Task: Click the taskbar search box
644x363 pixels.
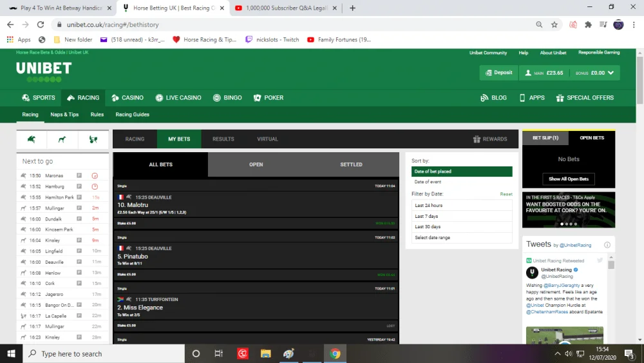Action: pos(104,353)
